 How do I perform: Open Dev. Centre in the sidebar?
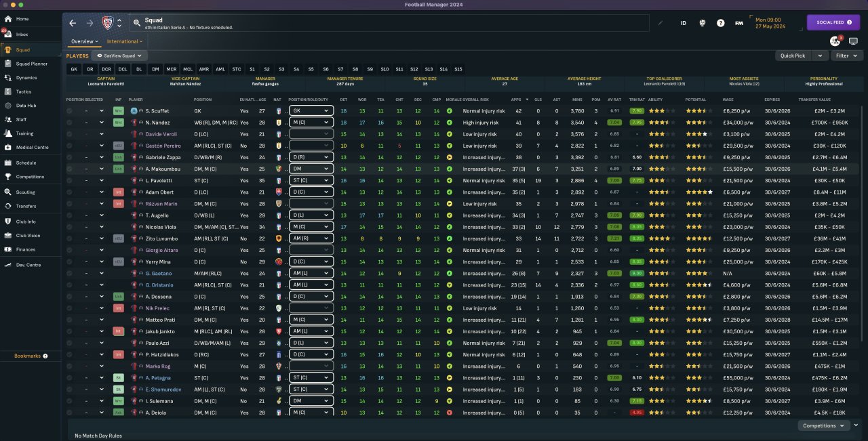(x=31, y=265)
